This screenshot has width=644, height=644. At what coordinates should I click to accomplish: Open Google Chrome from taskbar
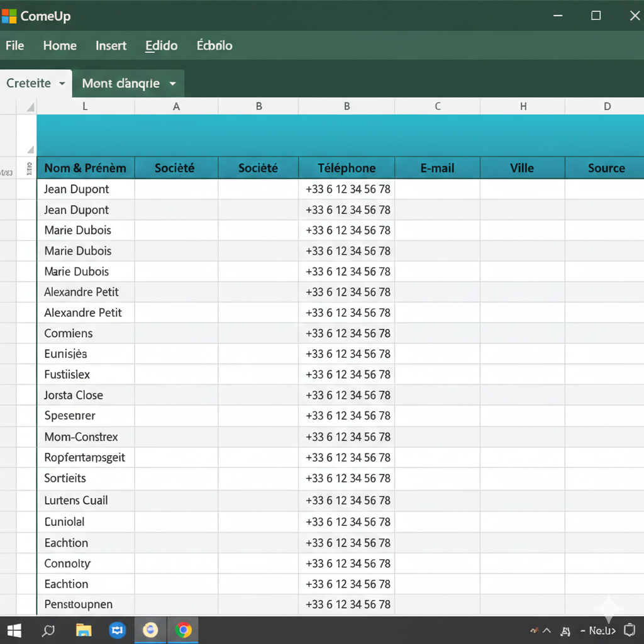[184, 630]
